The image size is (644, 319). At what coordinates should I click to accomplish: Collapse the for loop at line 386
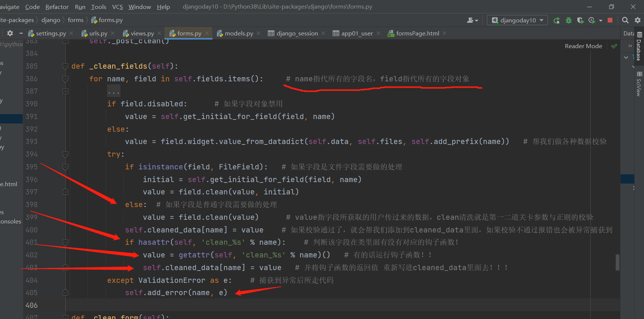(66, 79)
